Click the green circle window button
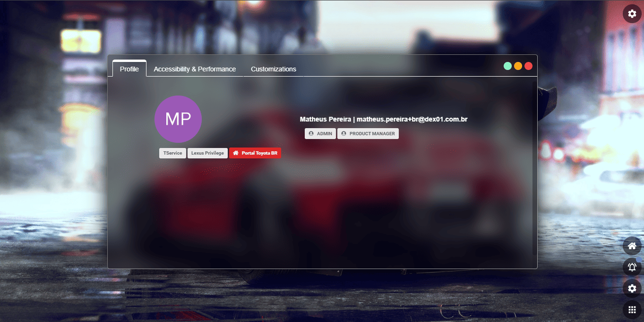This screenshot has height=322, width=644. pos(507,66)
